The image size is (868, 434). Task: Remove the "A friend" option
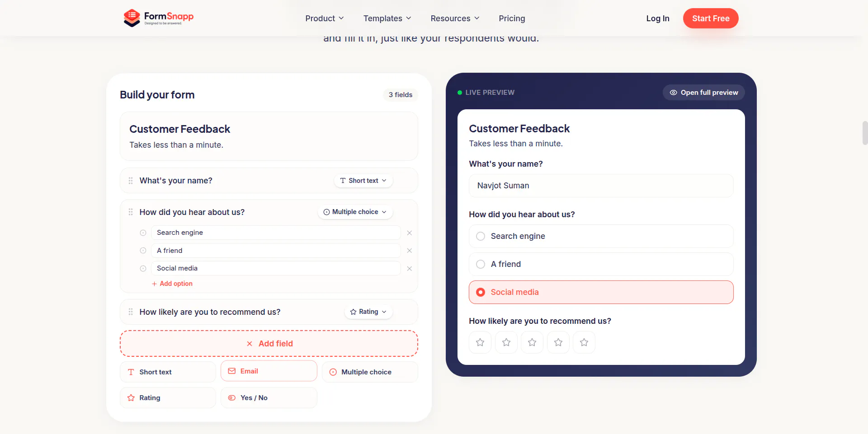point(409,251)
